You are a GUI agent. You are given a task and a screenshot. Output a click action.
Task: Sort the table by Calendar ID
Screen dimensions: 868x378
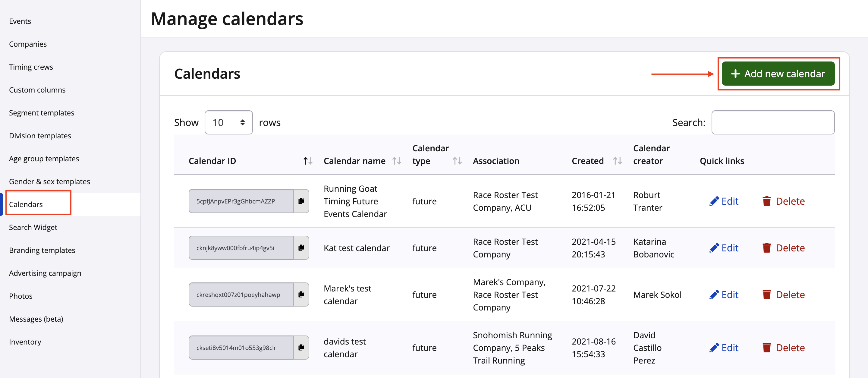[x=307, y=161]
